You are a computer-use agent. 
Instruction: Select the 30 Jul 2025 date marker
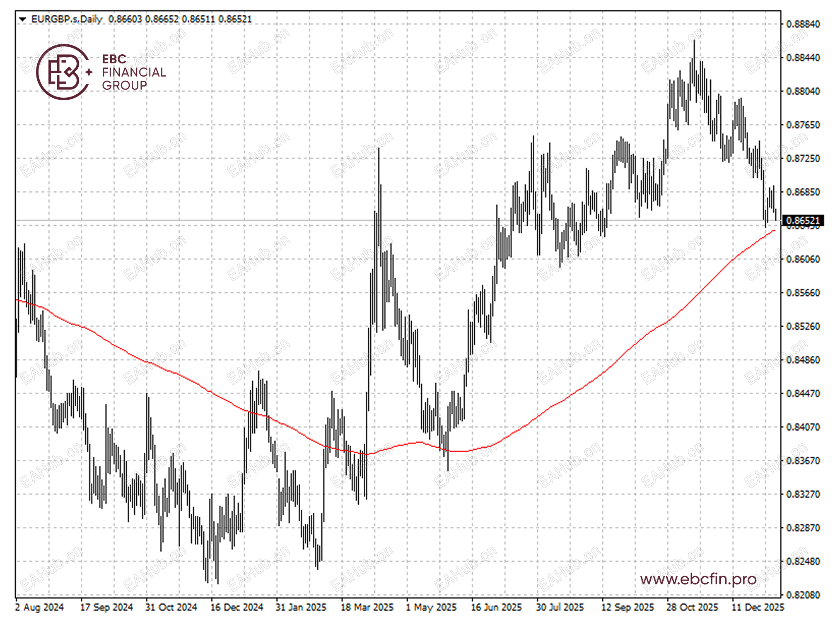[560, 608]
